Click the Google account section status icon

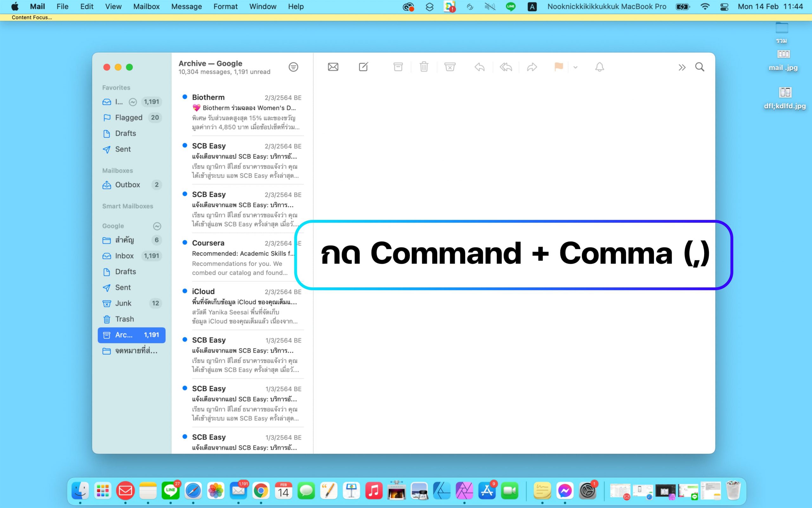click(157, 226)
